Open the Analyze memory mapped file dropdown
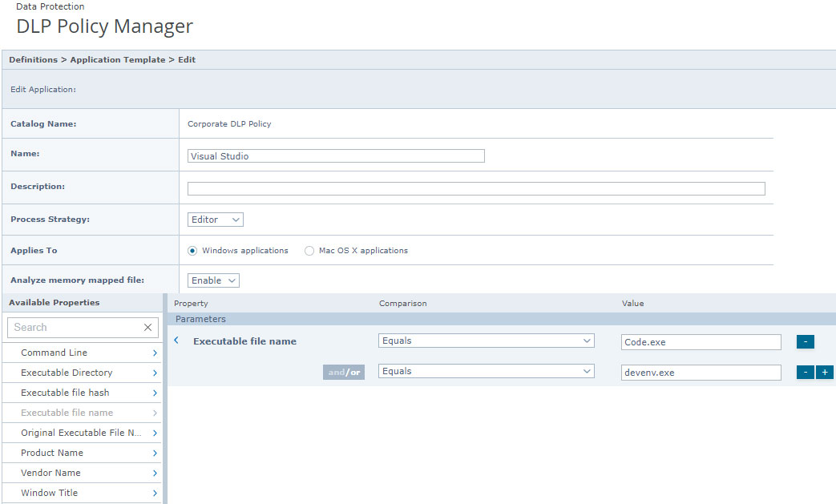Screen dimensions: 836x504 click(212, 280)
